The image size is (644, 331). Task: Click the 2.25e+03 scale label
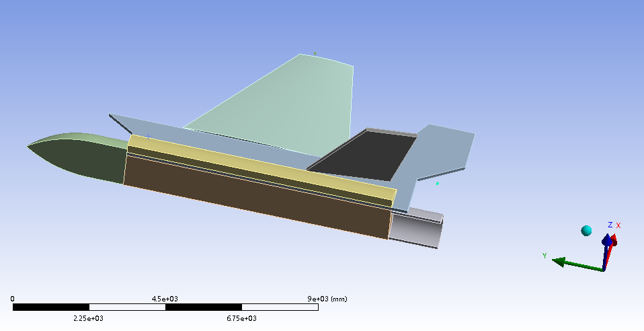click(x=88, y=318)
